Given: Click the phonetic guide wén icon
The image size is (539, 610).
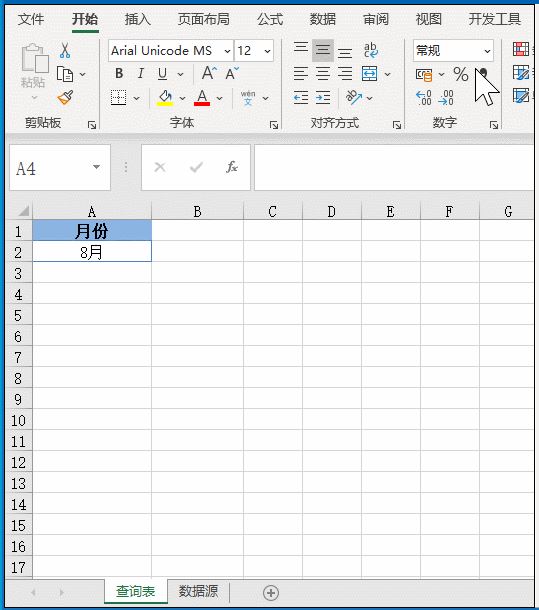Looking at the screenshot, I should pos(248,98).
